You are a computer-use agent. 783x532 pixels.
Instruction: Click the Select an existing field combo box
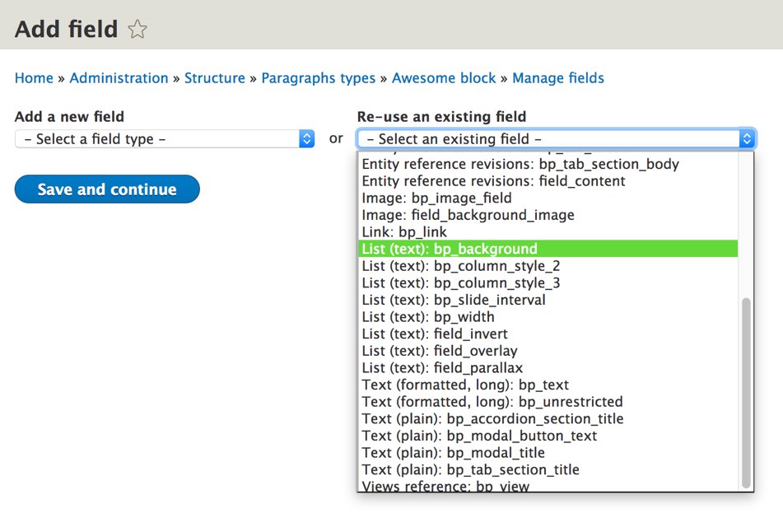click(557, 139)
